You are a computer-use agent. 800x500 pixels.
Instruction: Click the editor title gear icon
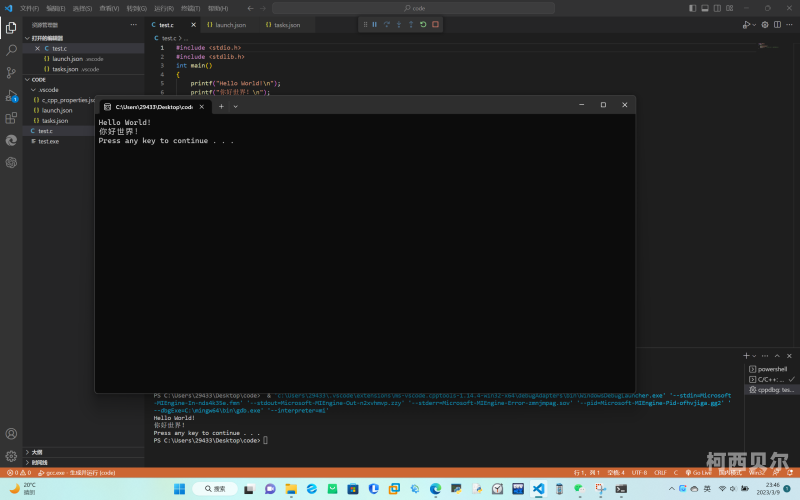pyautogui.click(x=765, y=24)
